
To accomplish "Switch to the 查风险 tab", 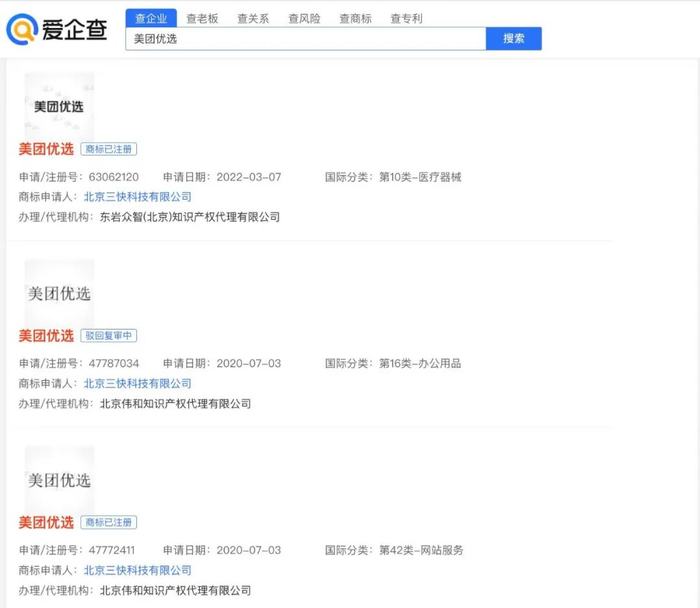I will [x=304, y=18].
